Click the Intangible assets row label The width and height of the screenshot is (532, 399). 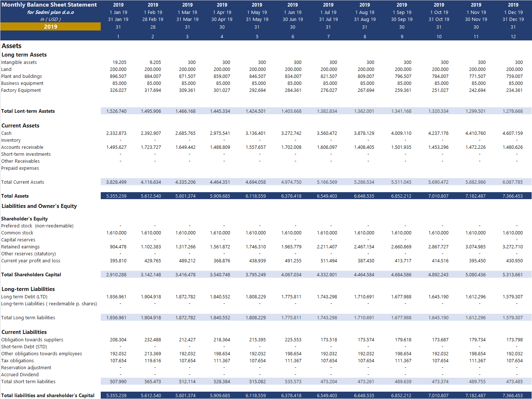(x=19, y=62)
